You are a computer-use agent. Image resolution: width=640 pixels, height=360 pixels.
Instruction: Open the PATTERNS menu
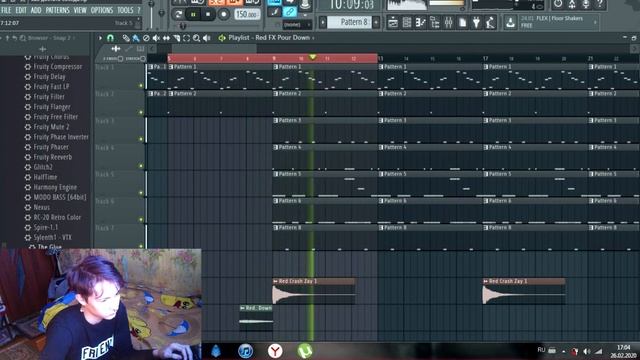point(58,10)
